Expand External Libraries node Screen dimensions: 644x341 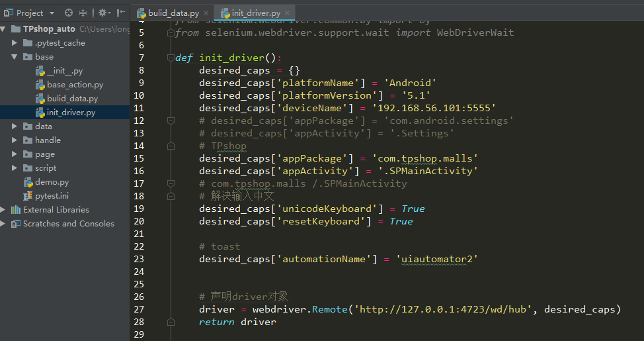pyautogui.click(x=3, y=210)
